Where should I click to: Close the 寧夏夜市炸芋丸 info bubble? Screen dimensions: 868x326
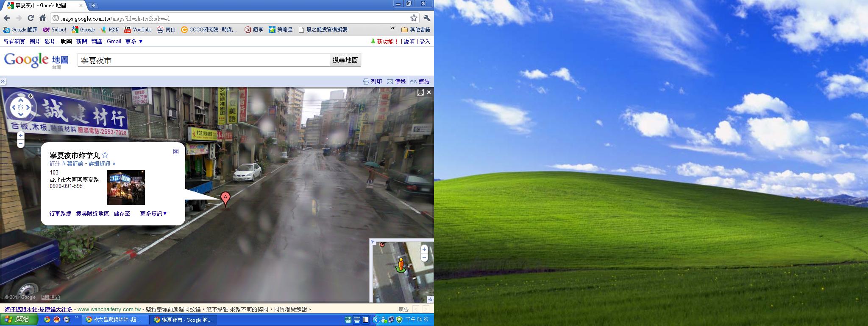(176, 152)
